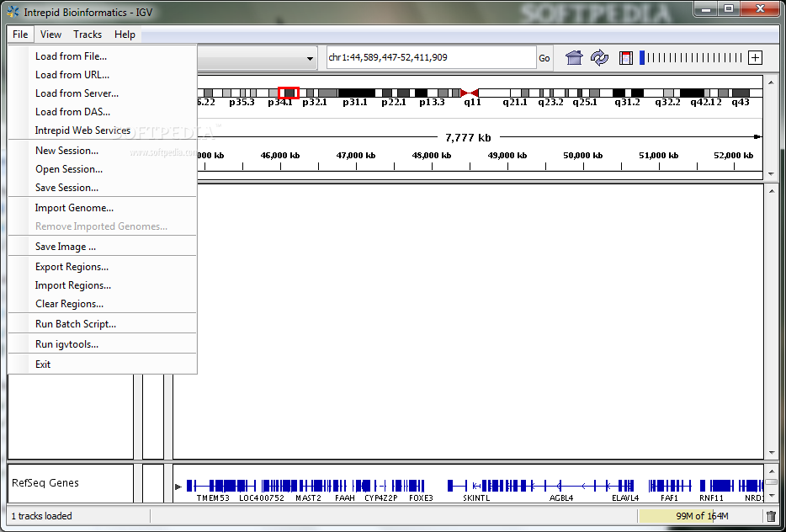
Task: Click the gene track scrollbar up arrow
Action: click(772, 471)
